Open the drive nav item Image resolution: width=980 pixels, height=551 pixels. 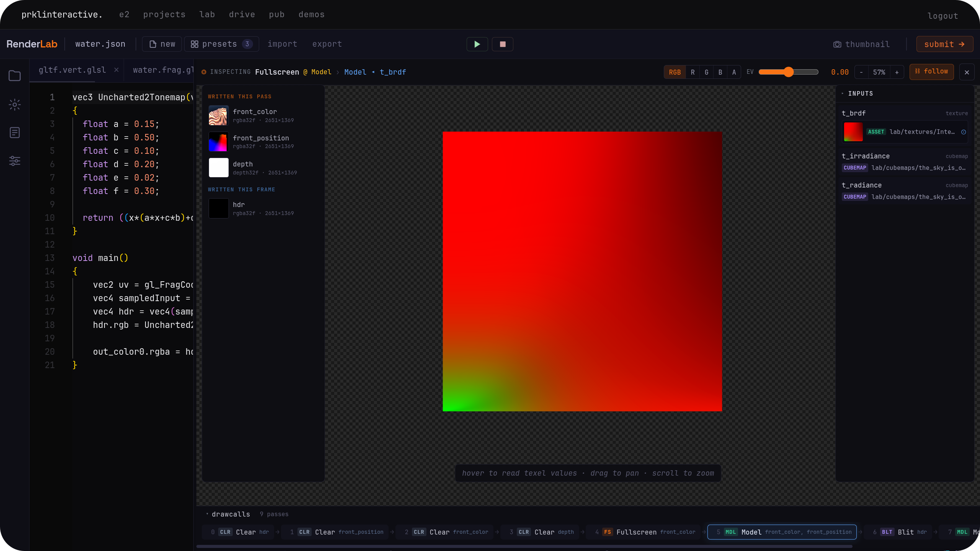pyautogui.click(x=242, y=15)
